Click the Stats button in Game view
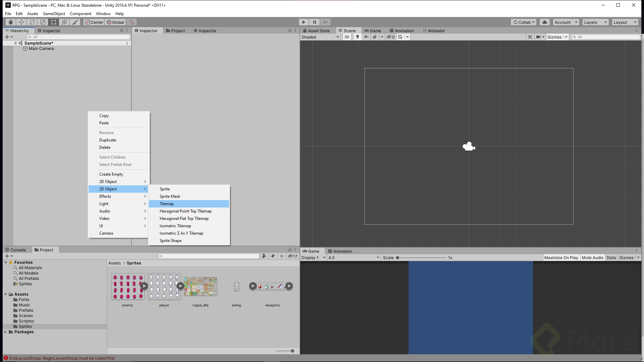 [611, 257]
